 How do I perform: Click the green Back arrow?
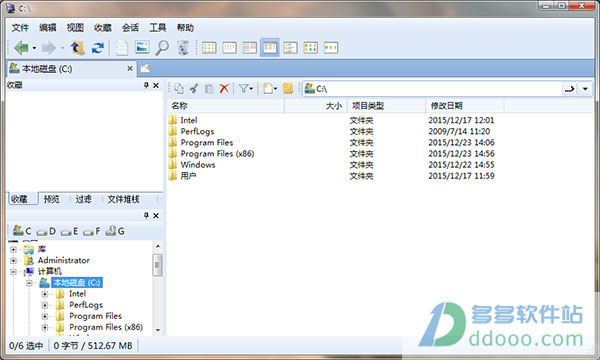tap(21, 48)
